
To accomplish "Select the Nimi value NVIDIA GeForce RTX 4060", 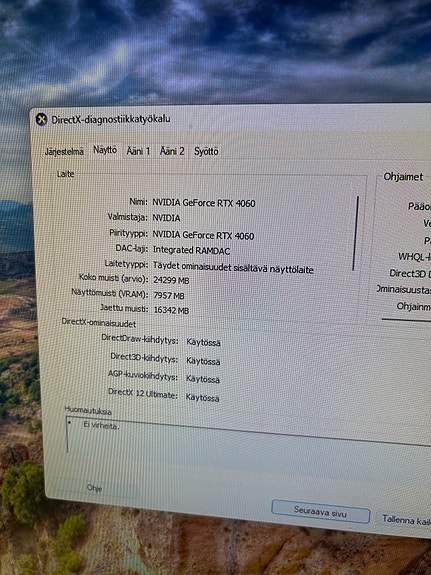I will click(x=204, y=203).
